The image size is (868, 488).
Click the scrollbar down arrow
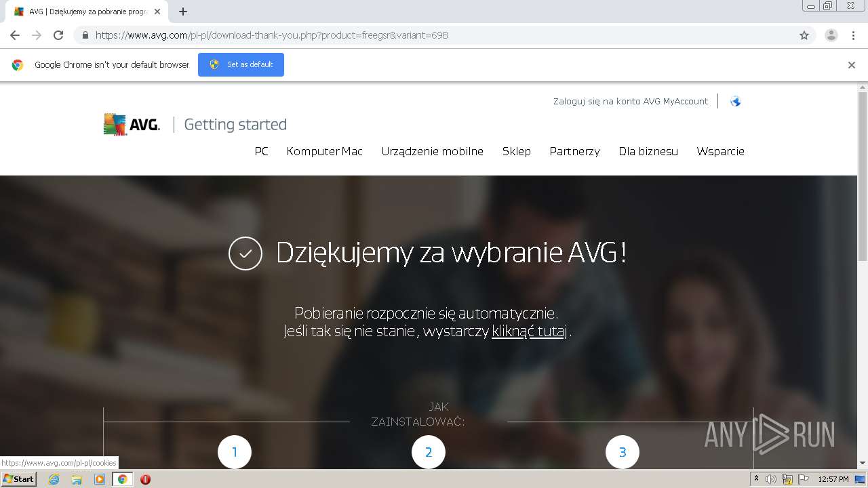[863, 463]
